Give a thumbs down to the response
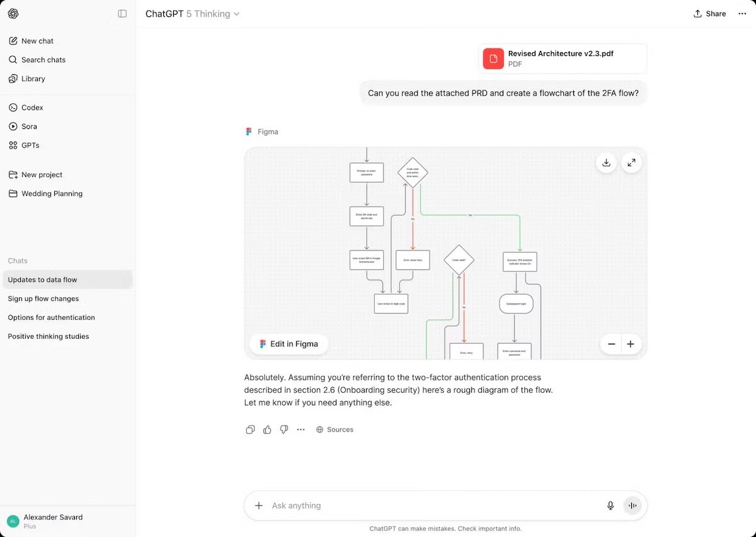The height and width of the screenshot is (537, 756). pos(283,429)
